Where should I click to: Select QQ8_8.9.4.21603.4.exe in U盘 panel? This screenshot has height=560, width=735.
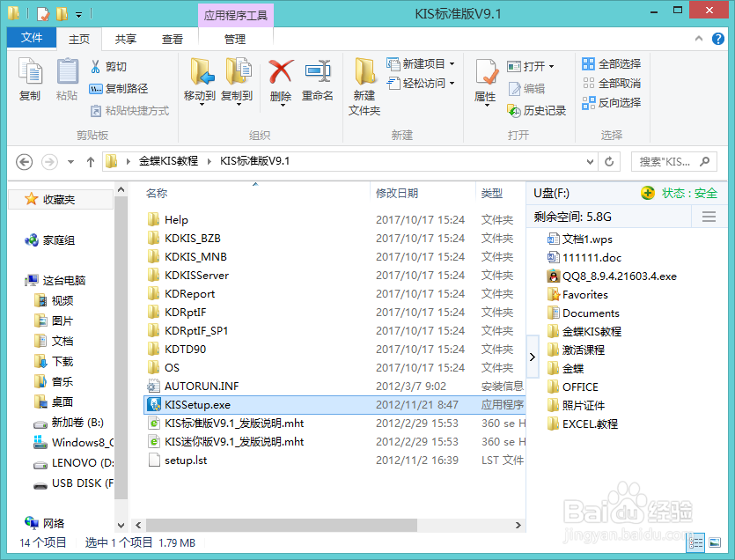coord(612,276)
